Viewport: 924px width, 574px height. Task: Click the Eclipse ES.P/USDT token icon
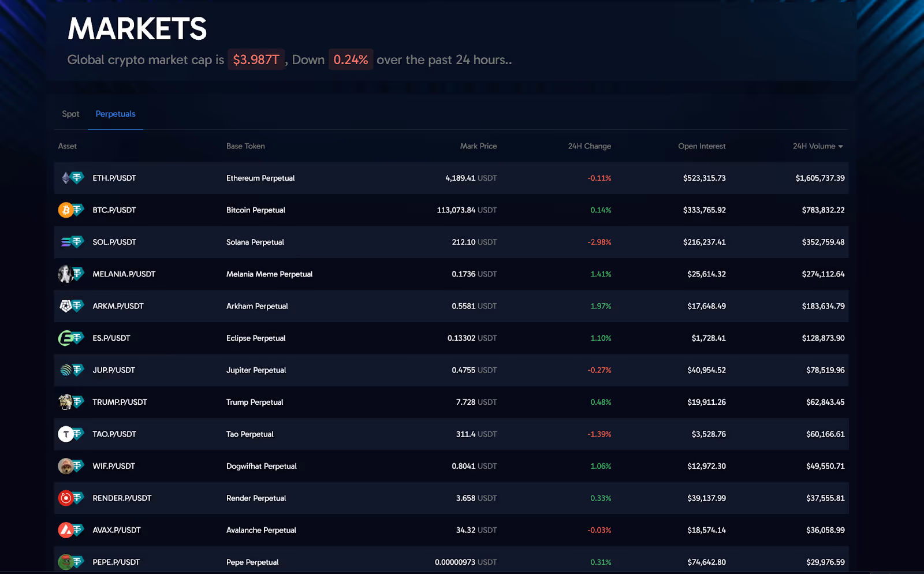[72, 338]
